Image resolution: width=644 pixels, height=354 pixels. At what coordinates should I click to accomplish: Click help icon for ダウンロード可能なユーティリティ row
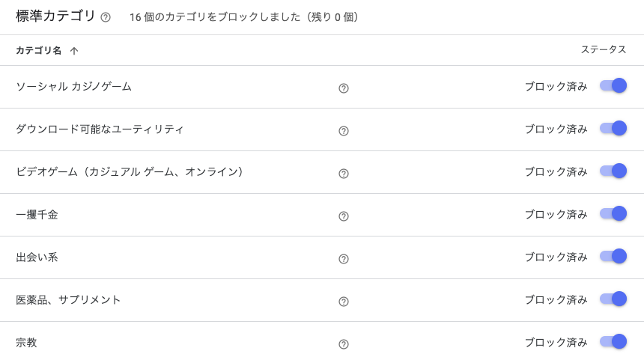click(344, 131)
